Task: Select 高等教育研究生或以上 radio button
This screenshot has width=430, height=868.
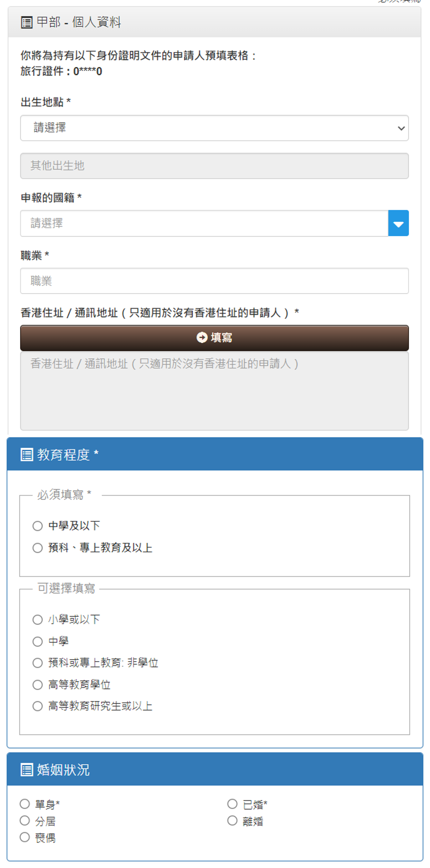Action: (37, 706)
